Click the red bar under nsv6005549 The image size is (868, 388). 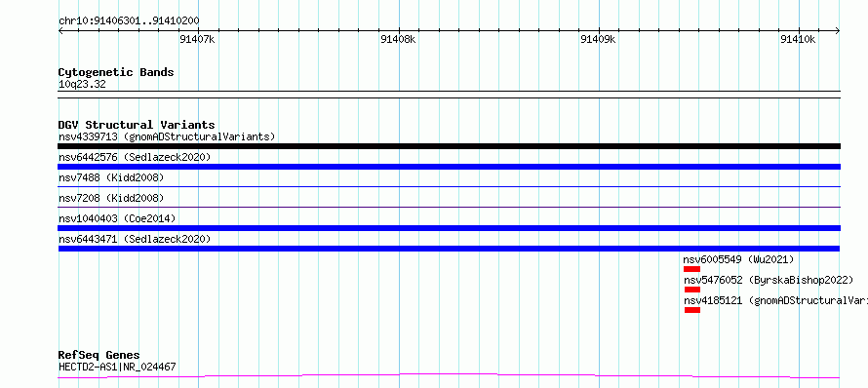click(x=692, y=269)
